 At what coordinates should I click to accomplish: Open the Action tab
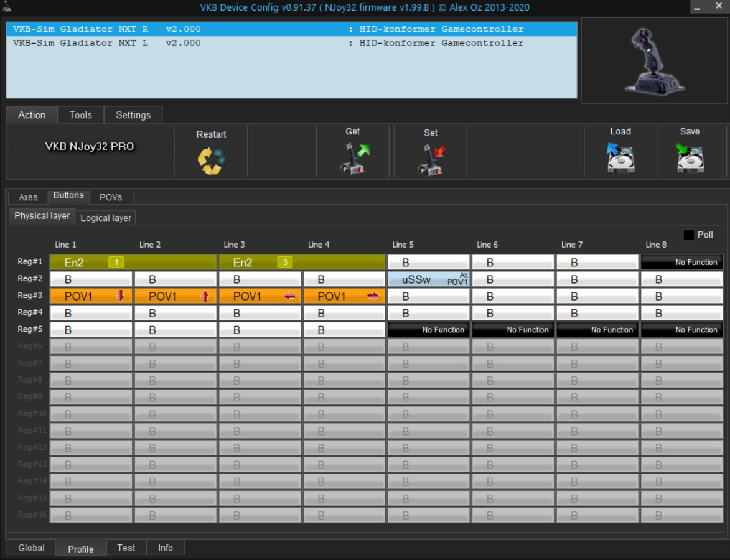click(x=32, y=115)
